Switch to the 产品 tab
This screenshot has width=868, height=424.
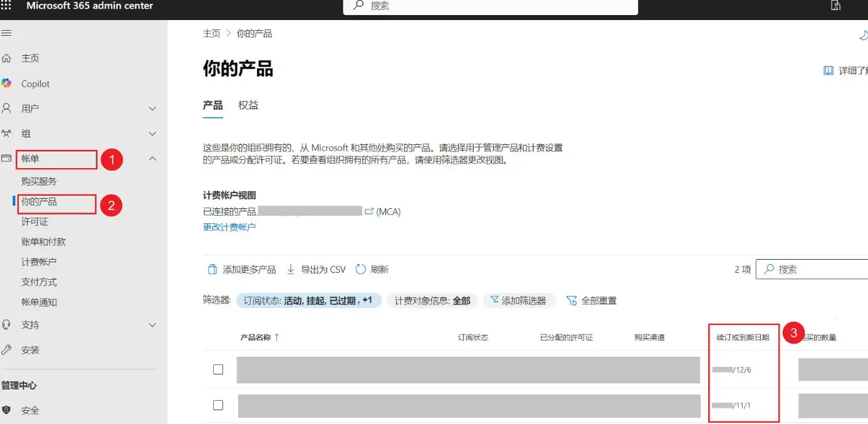pyautogui.click(x=213, y=105)
